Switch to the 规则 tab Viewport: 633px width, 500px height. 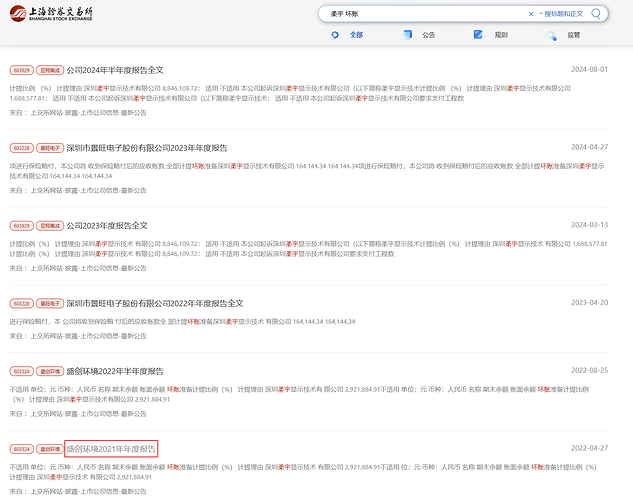click(501, 35)
